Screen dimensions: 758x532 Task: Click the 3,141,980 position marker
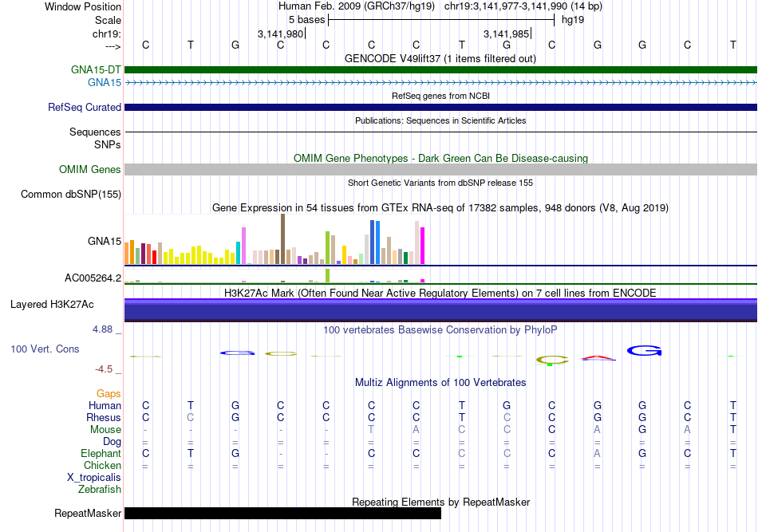click(x=280, y=33)
